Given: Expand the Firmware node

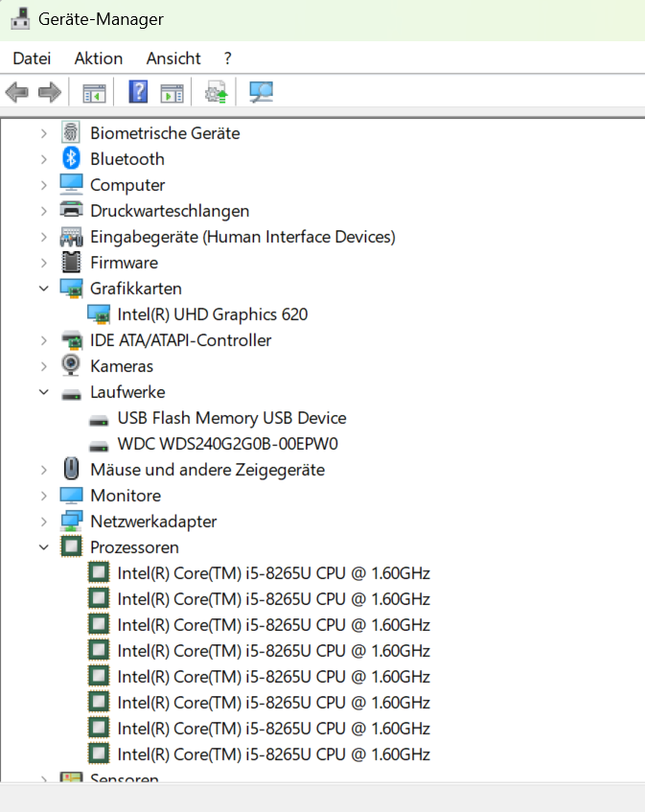Looking at the screenshot, I should pos(44,263).
